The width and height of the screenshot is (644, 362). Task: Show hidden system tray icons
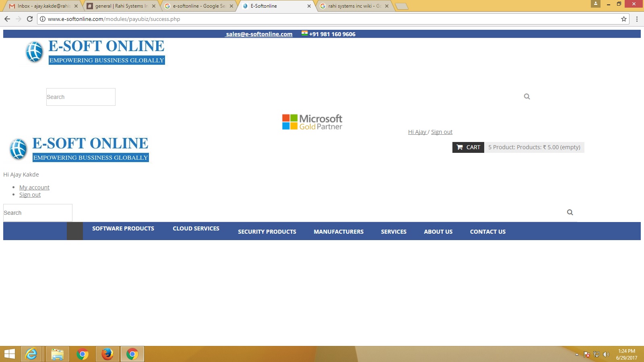click(577, 354)
